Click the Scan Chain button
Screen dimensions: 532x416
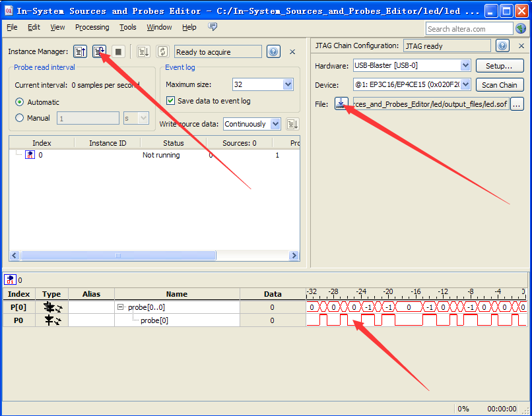(x=499, y=85)
